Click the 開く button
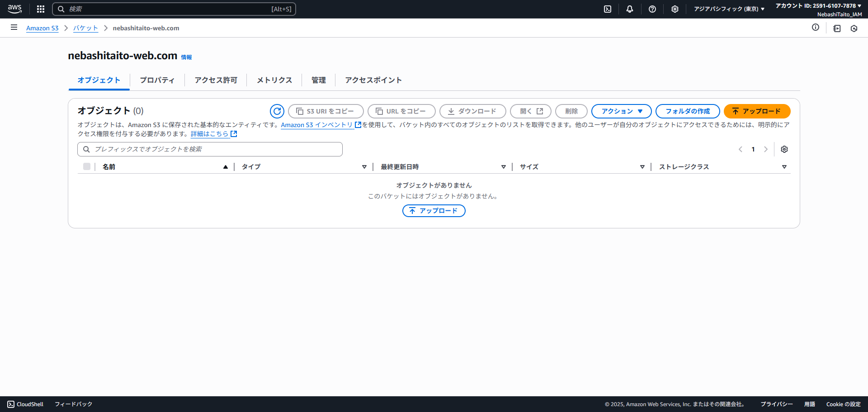The image size is (868, 412). point(531,111)
